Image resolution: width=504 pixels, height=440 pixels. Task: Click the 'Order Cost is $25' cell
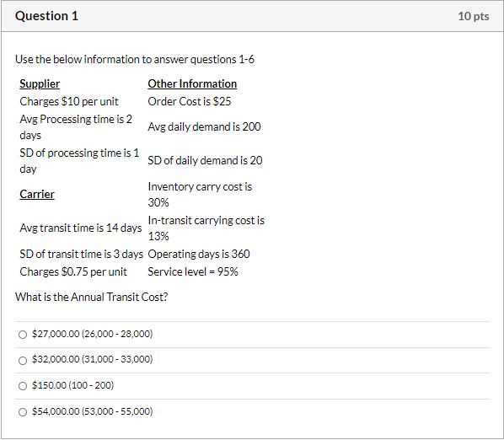[190, 101]
